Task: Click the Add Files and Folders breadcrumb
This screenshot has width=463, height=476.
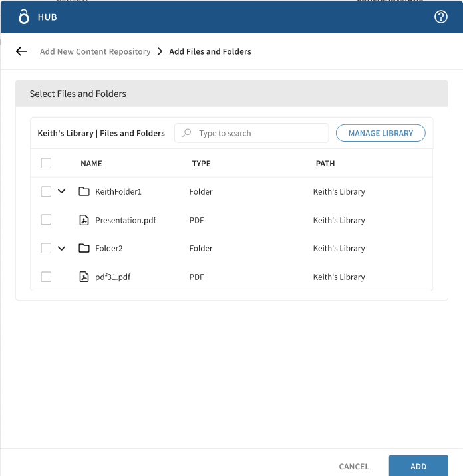Action: coord(210,51)
